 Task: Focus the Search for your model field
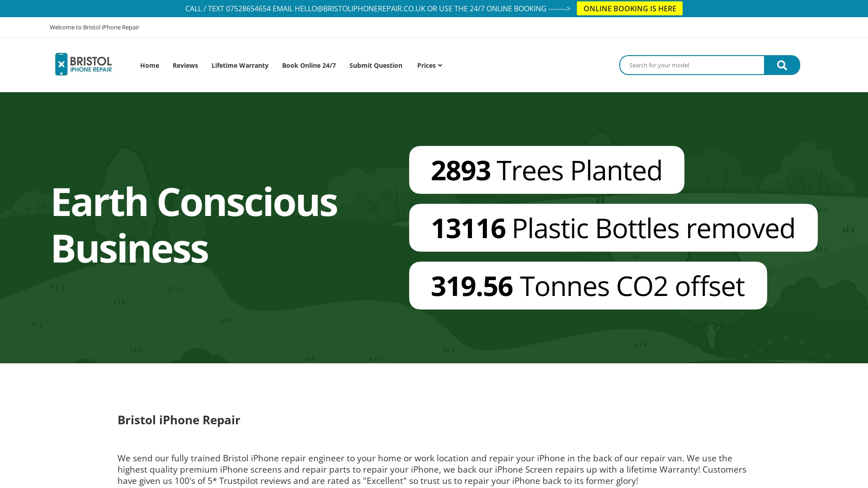pyautogui.click(x=692, y=66)
